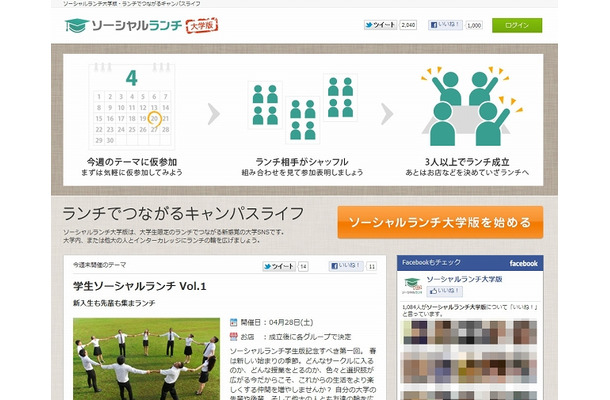
Task: Click the cheering people lunch illustration
Action: 471,106
